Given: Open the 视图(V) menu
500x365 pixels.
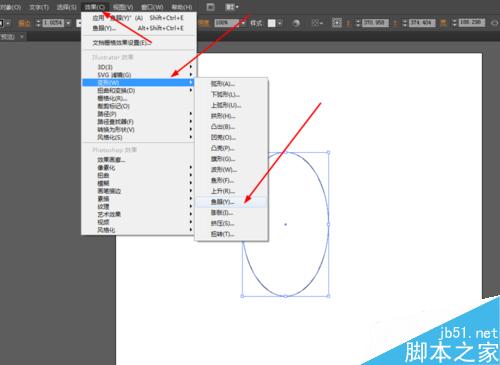Looking at the screenshot, I should pos(123,7).
